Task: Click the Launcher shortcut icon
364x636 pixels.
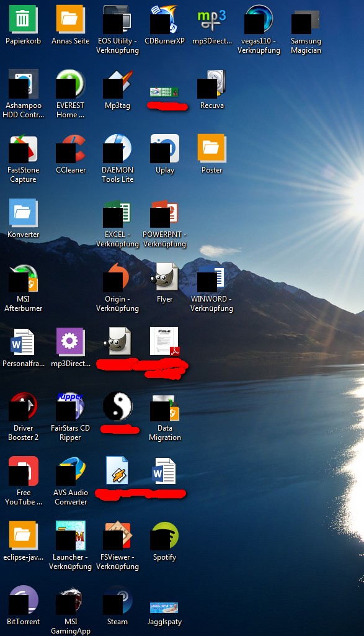Action: pos(70,535)
